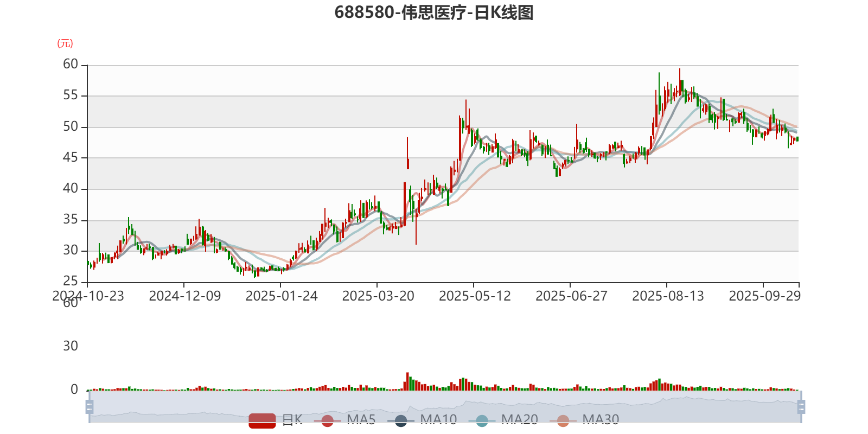
Task: Click the 2025-03-20 date label
Action: click(378, 296)
